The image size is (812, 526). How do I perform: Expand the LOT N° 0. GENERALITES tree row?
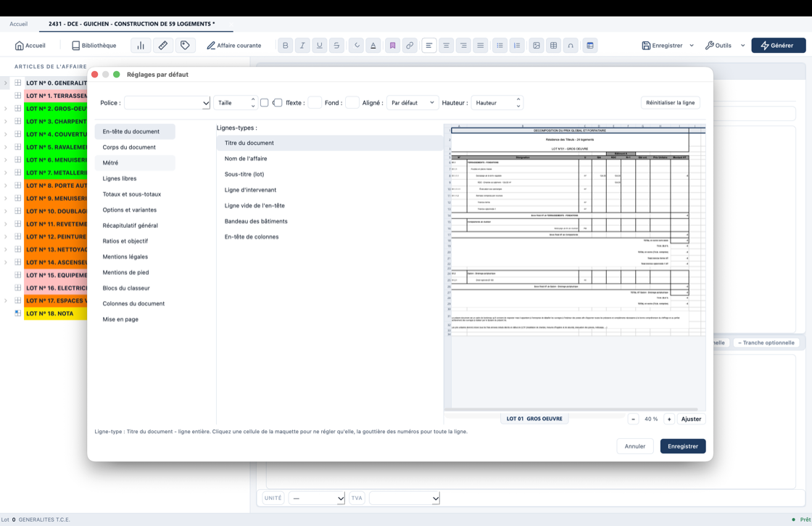pyautogui.click(x=6, y=83)
